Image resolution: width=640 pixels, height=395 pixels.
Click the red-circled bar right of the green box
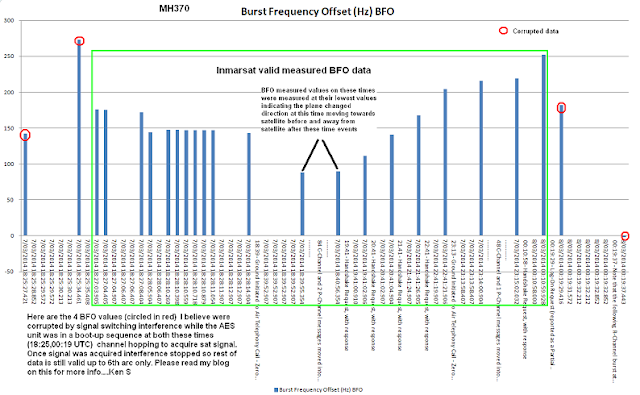[562, 170]
